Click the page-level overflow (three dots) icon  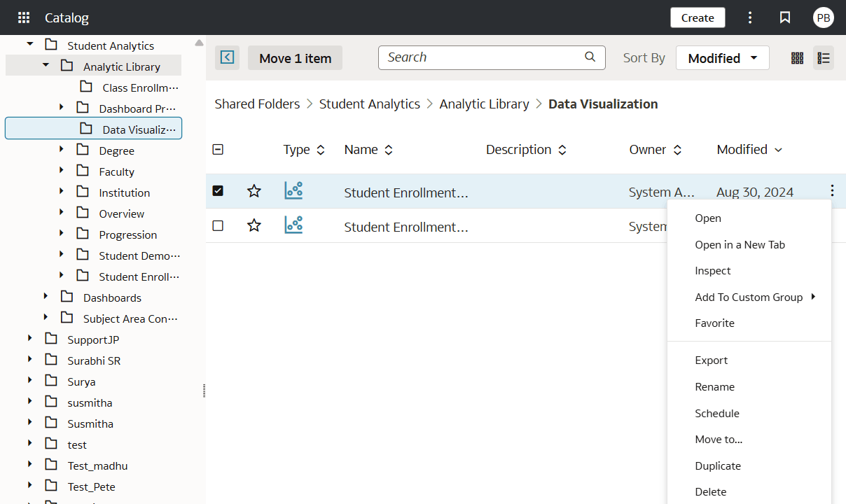tap(750, 17)
